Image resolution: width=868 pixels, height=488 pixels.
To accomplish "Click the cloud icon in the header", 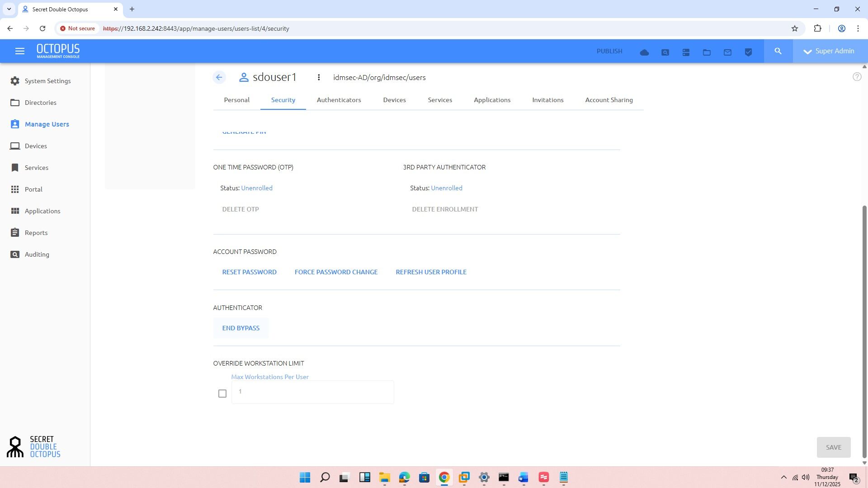I will click(644, 52).
